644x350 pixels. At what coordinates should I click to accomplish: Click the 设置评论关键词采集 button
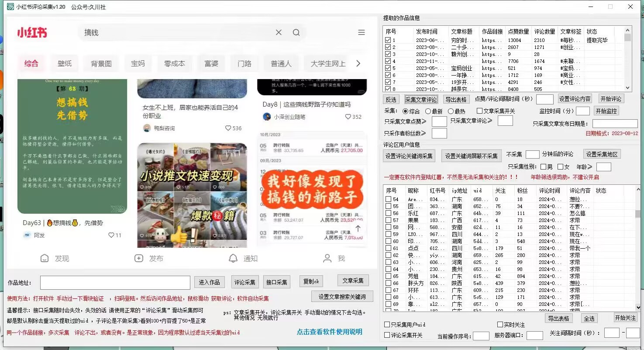(409, 156)
